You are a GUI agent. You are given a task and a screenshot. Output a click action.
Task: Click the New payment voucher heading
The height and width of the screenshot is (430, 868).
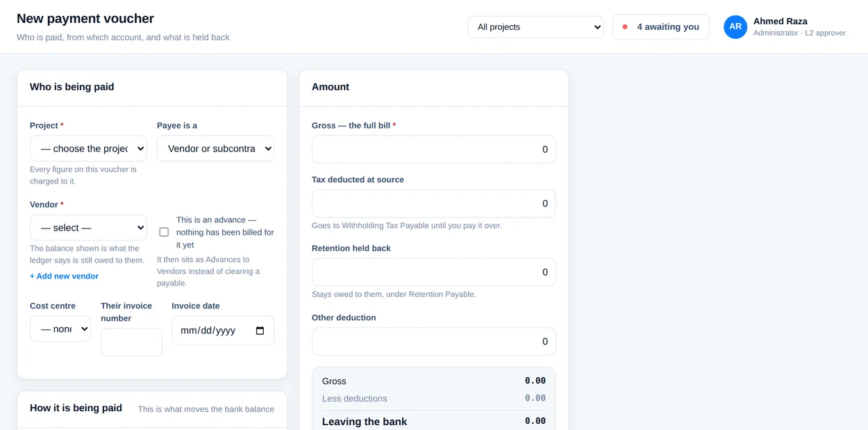coord(85,19)
